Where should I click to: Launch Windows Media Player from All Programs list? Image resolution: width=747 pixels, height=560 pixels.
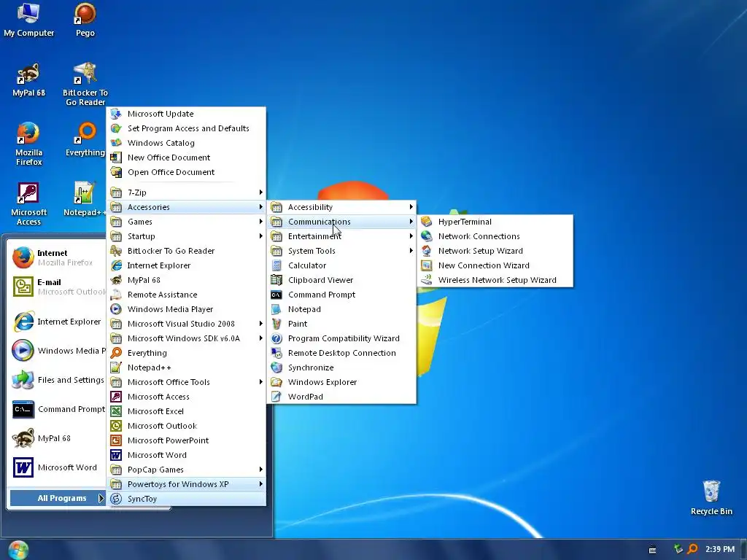(x=186, y=309)
